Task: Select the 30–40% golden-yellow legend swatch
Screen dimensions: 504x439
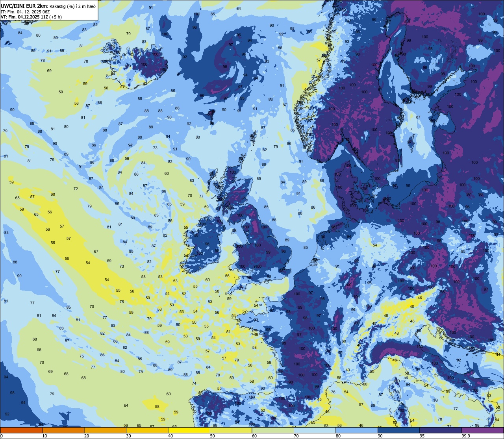Action: pyautogui.click(x=147, y=430)
